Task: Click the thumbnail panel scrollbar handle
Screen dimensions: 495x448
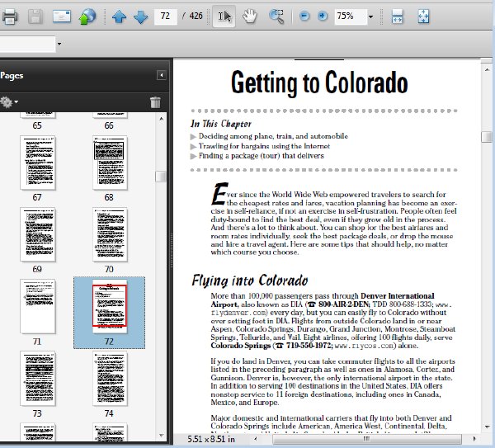Action: [161, 177]
